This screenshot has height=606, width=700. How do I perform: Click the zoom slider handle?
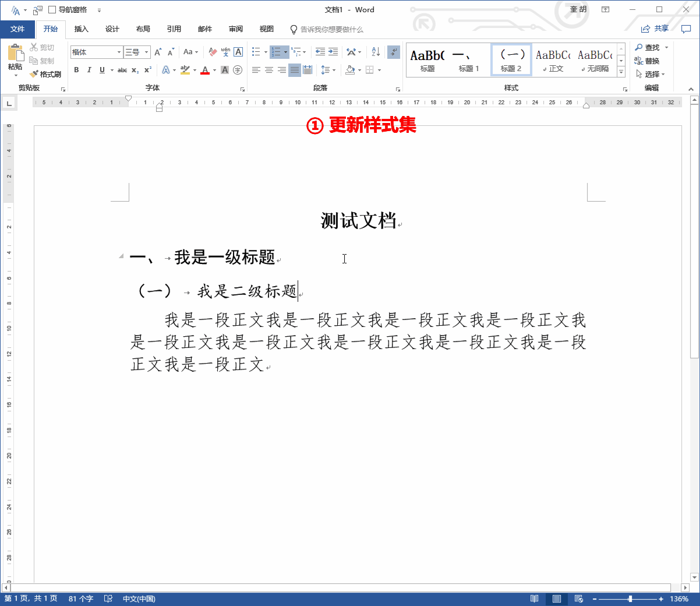coord(630,599)
